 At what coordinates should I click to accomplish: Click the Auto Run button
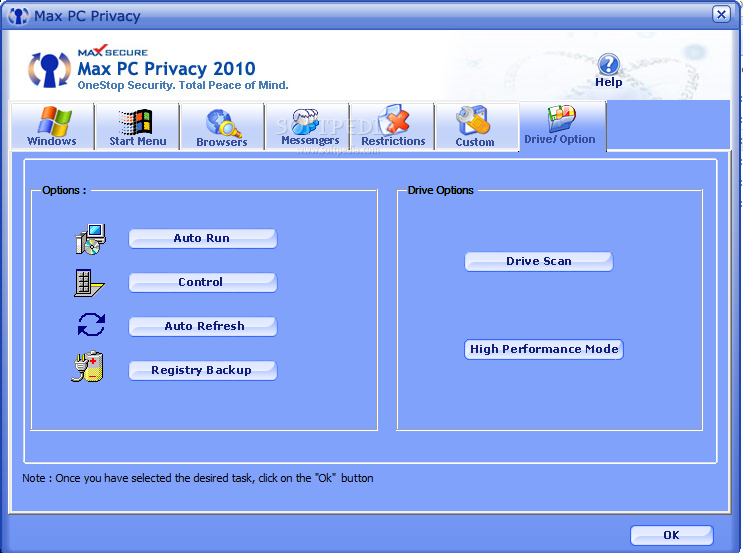203,238
